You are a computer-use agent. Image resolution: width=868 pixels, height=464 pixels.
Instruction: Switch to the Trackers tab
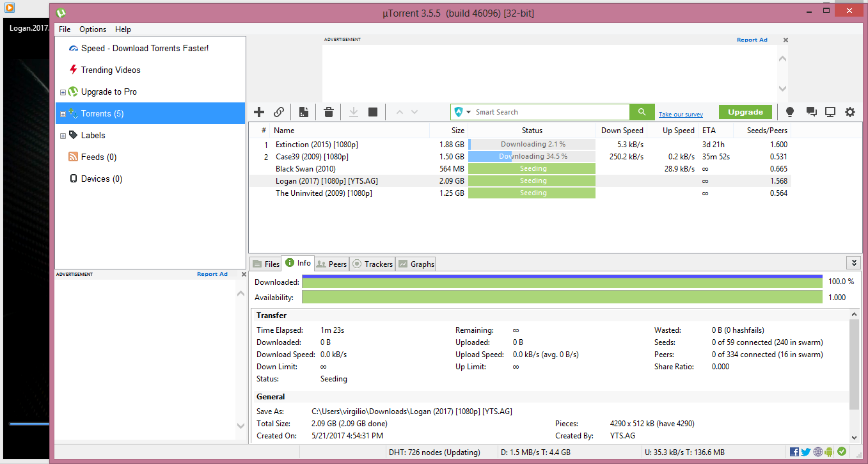(x=372, y=264)
